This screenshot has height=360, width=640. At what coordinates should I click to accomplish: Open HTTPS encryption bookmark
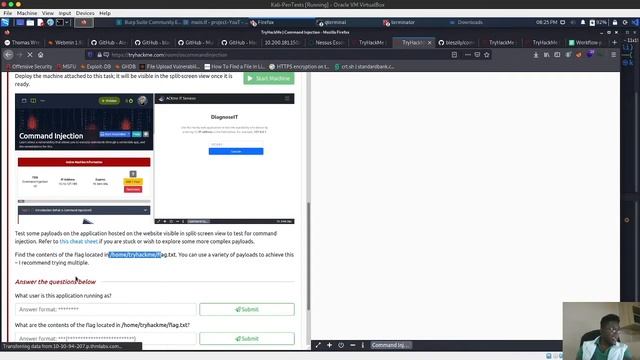(300, 67)
